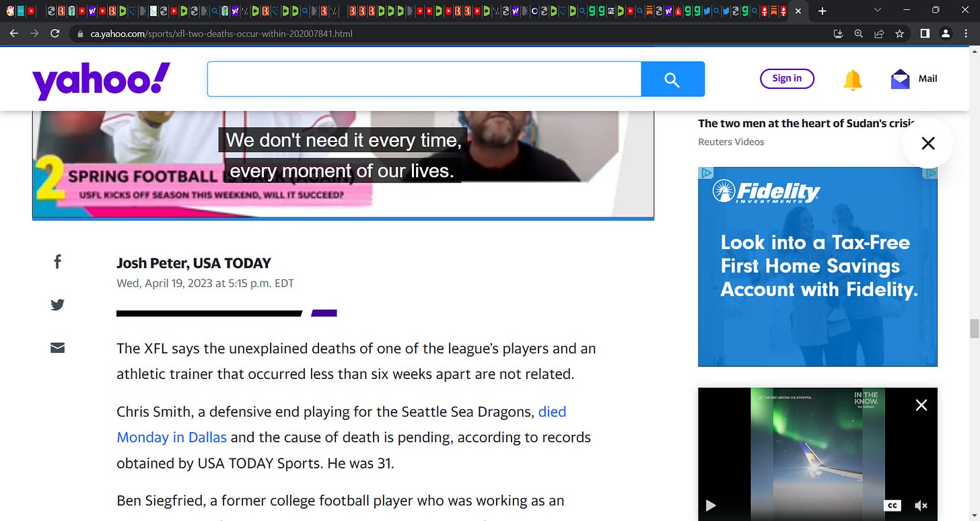This screenshot has height=521, width=980.
Task: Go back to the previous page
Action: [x=13, y=33]
